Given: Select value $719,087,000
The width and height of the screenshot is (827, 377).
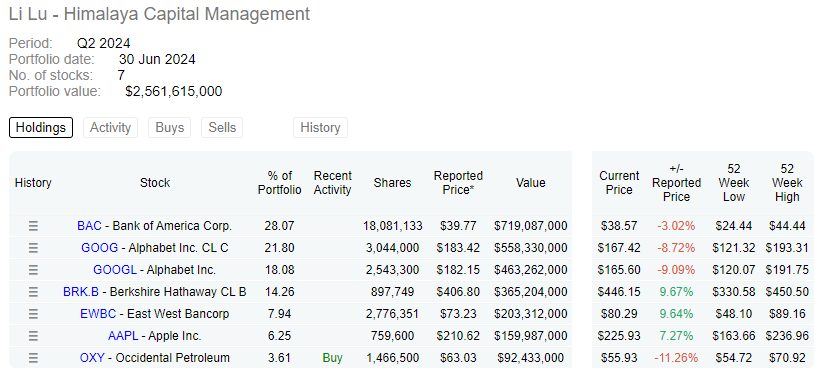Looking at the screenshot, I should click(x=531, y=226).
